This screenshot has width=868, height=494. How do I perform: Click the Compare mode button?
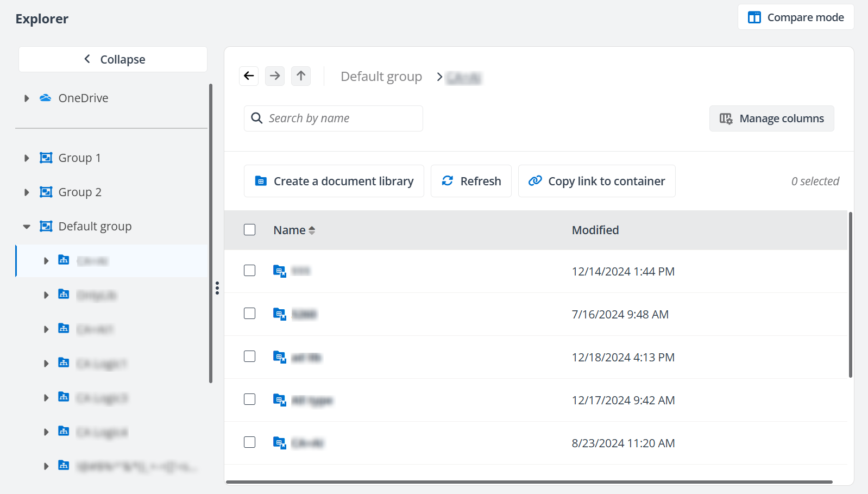pos(795,17)
